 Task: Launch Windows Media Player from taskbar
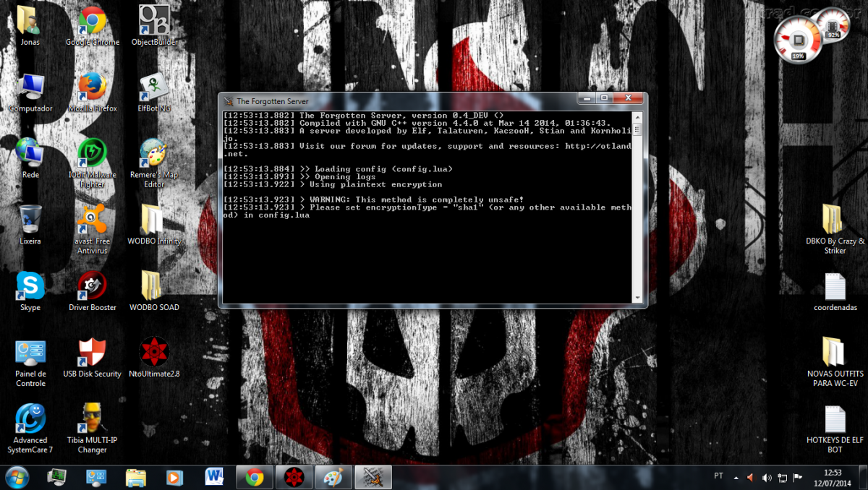pos(174,477)
